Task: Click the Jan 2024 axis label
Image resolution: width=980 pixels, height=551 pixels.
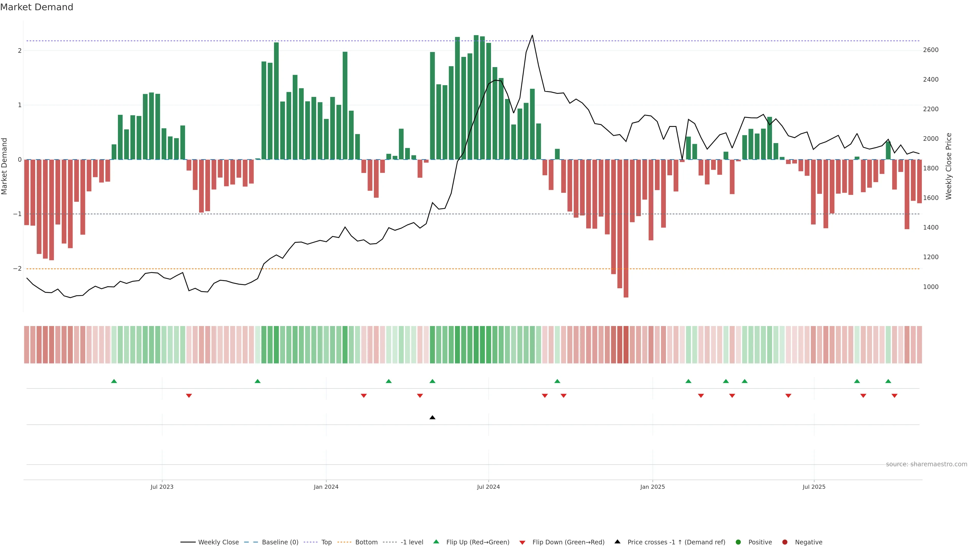Action: click(326, 487)
